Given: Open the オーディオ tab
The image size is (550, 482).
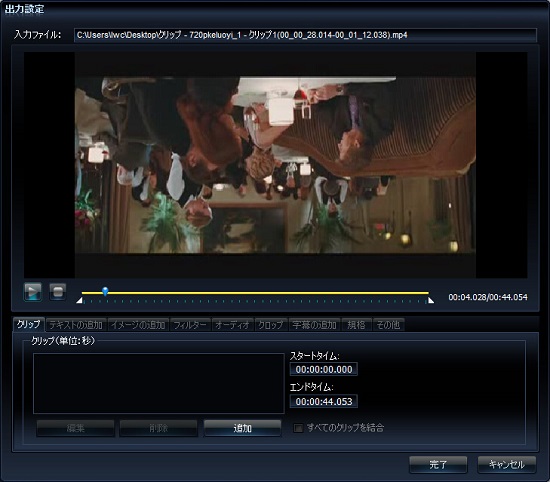Looking at the screenshot, I should (232, 325).
